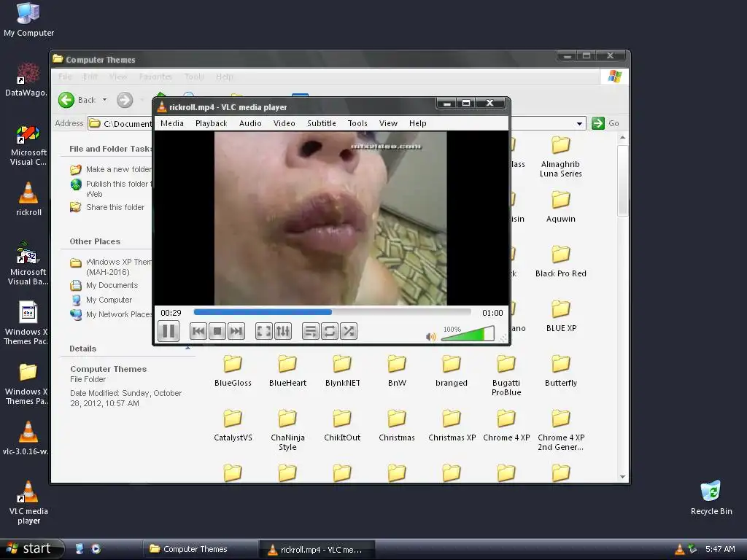Expand the Address bar dropdown
The image size is (747, 560).
click(579, 124)
